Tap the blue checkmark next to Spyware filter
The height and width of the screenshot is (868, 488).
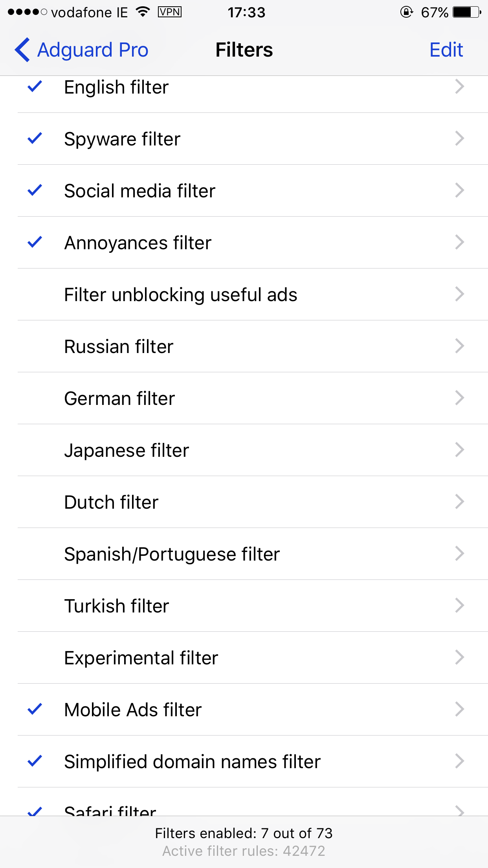(x=35, y=138)
